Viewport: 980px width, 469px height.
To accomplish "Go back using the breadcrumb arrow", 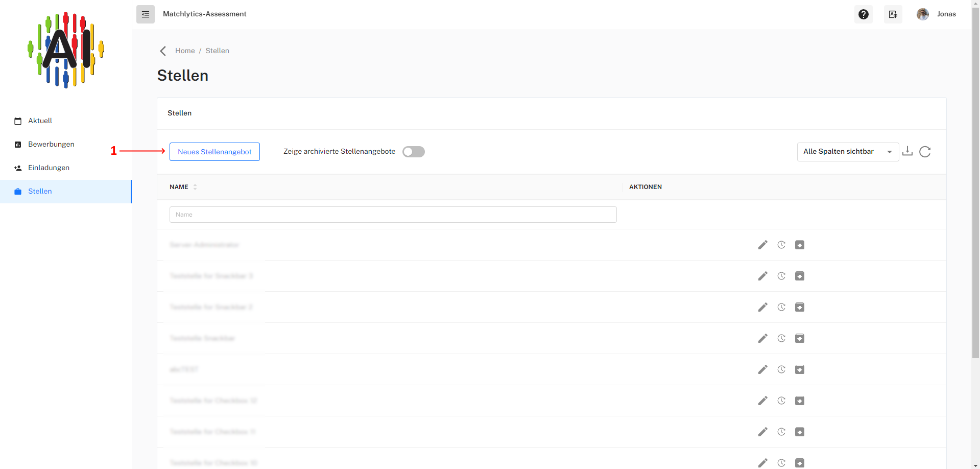I will click(x=163, y=51).
